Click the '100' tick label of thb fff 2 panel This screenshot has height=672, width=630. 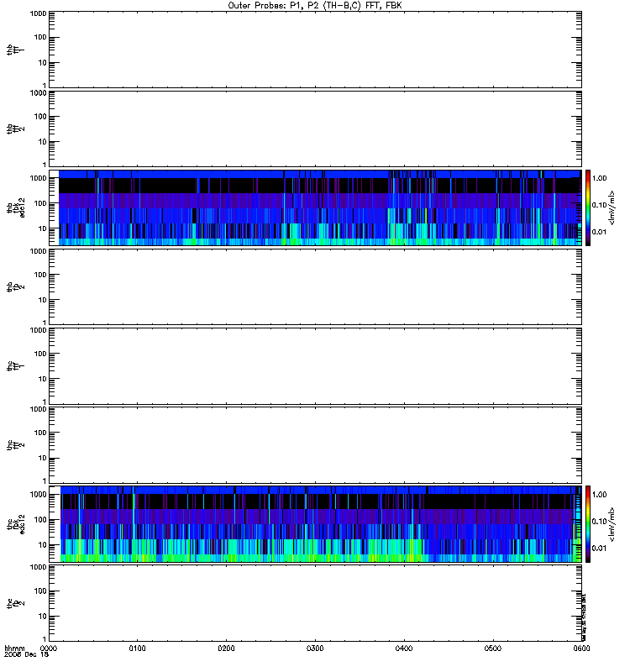(40, 117)
